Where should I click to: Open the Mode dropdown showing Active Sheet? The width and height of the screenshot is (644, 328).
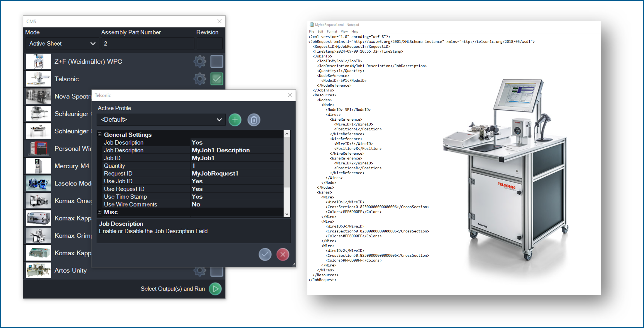[62, 44]
